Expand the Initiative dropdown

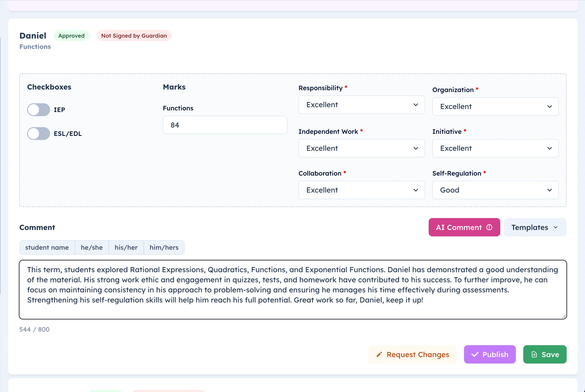495,148
